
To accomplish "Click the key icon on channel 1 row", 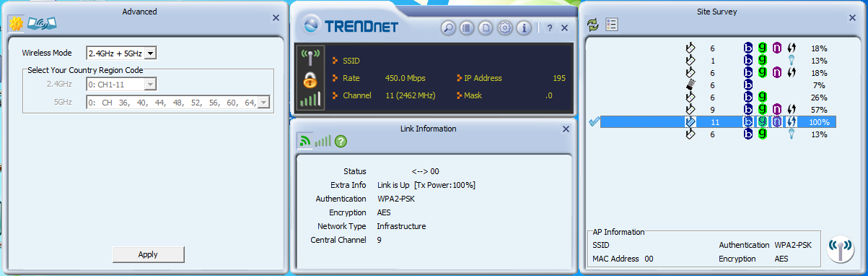I will pos(792,61).
